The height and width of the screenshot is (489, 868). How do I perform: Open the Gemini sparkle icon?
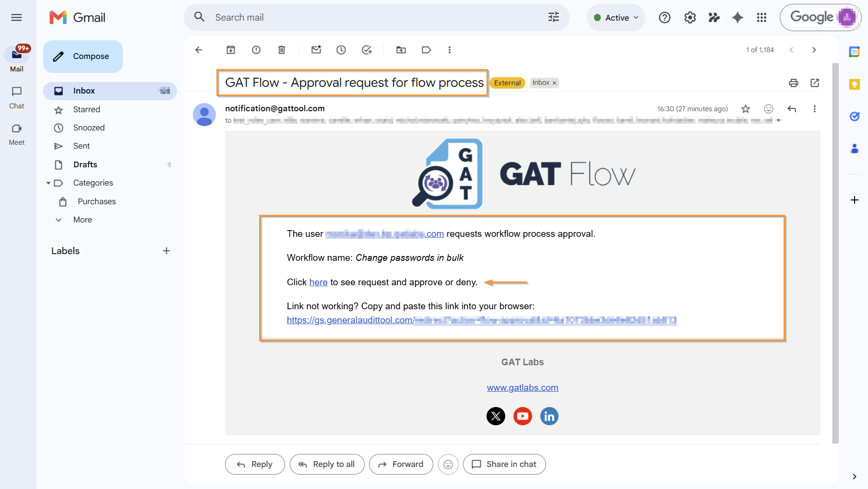(737, 18)
